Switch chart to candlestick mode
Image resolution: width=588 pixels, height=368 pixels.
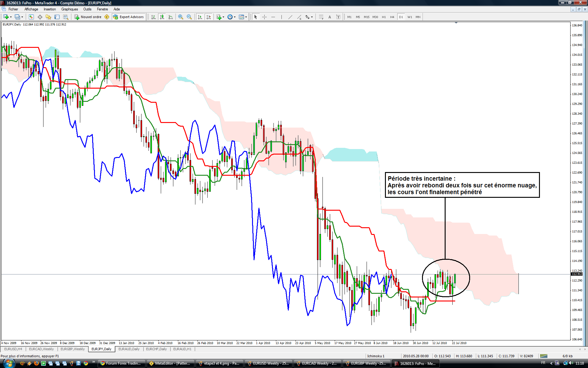[x=162, y=17]
